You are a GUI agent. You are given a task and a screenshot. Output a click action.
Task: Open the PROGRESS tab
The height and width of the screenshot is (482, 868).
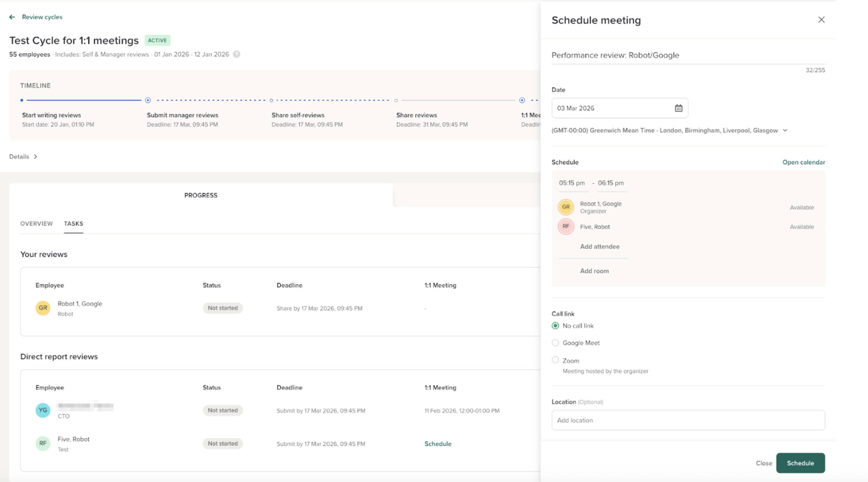201,195
